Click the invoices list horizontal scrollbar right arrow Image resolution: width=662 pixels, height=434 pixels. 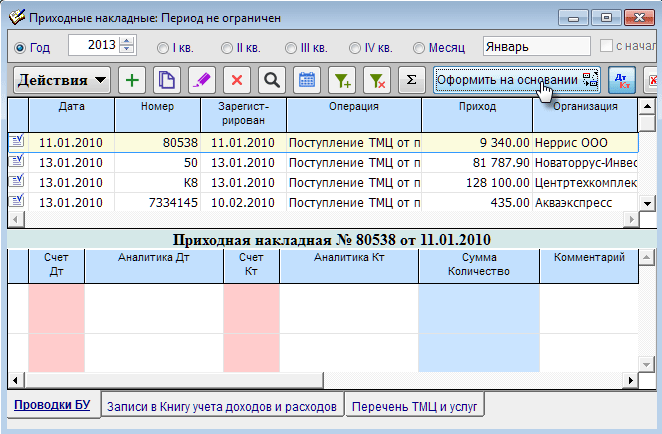click(x=631, y=220)
